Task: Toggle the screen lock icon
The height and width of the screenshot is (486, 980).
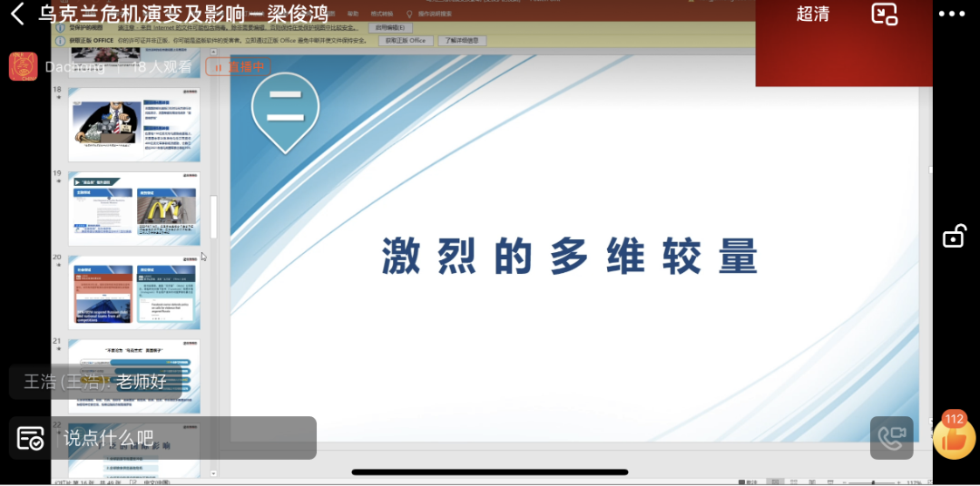Action: [x=955, y=236]
